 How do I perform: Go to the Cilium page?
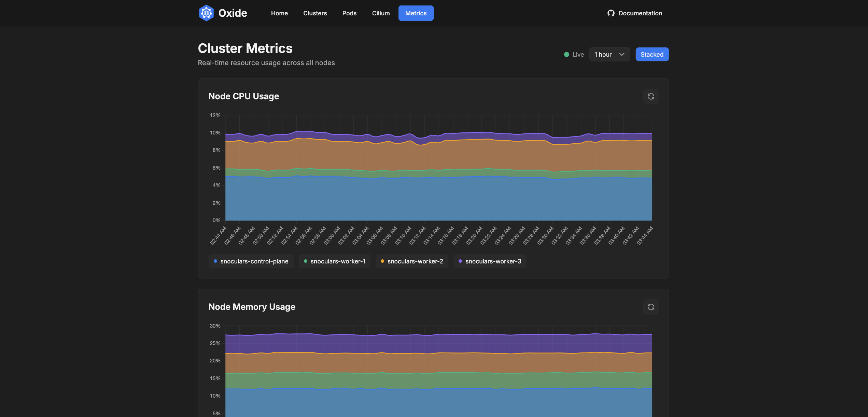click(381, 13)
